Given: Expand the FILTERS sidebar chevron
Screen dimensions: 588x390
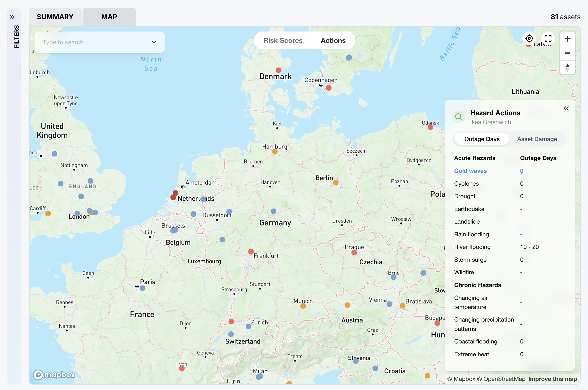Looking at the screenshot, I should [x=12, y=17].
